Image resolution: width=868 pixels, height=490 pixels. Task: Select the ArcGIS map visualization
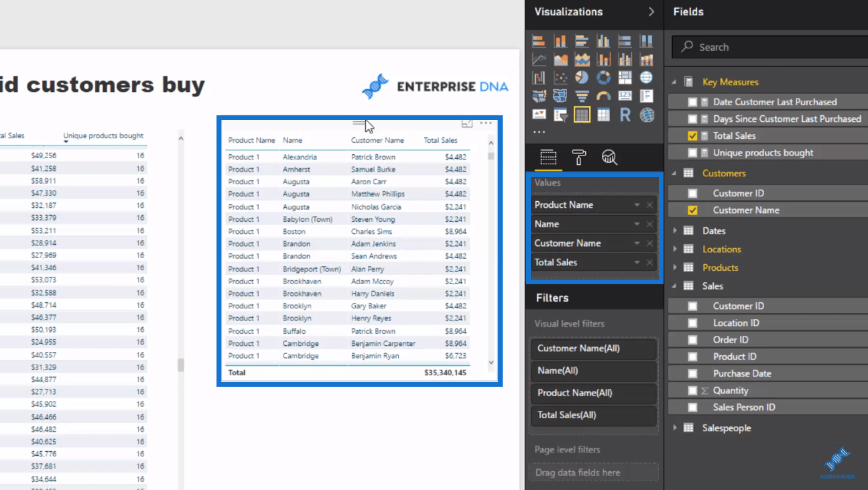[646, 115]
